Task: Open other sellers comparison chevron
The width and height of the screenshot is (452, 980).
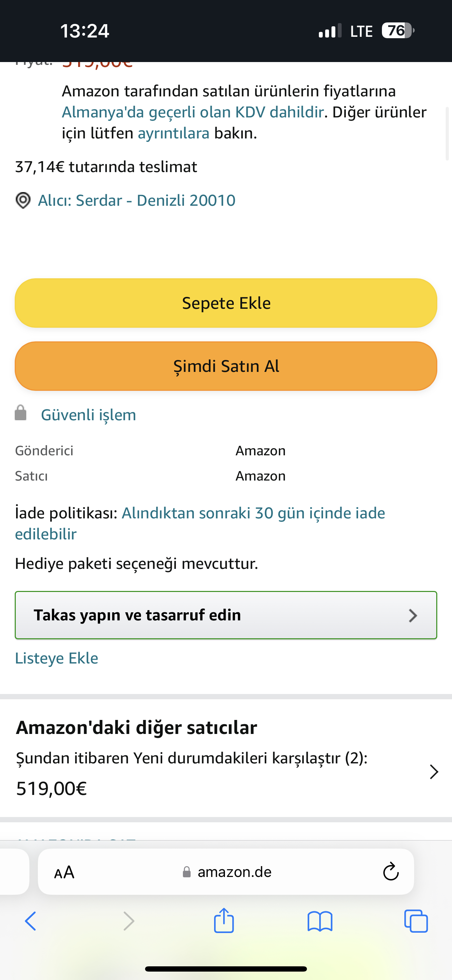Action: click(x=434, y=772)
